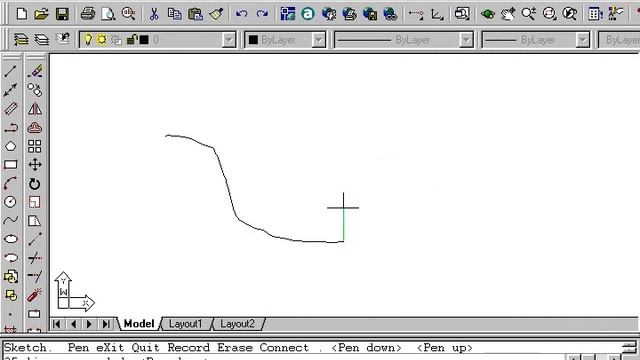Undo the last action
640x360 pixels.
click(x=242, y=14)
